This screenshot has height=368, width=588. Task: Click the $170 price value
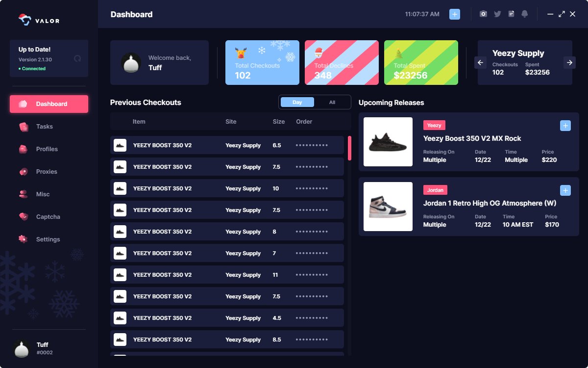(x=552, y=225)
